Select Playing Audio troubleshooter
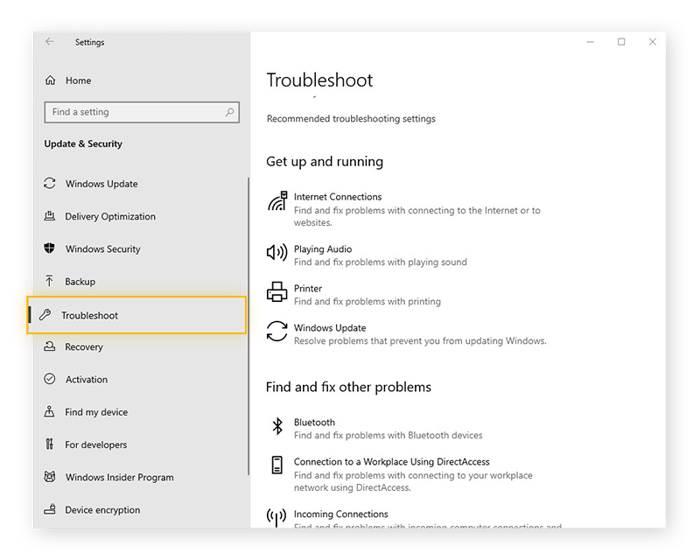 (x=367, y=255)
